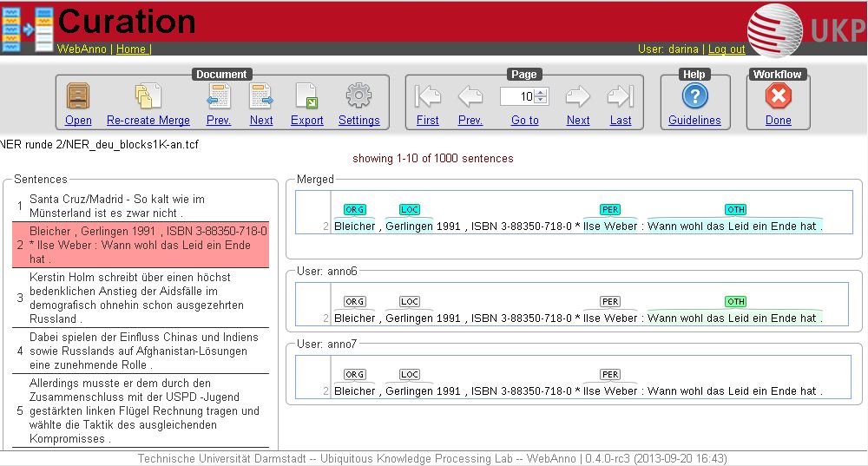The height and width of the screenshot is (466, 868).
Task: Select sentence 1 Santa Cruz/Madrid
Action: pos(141,206)
